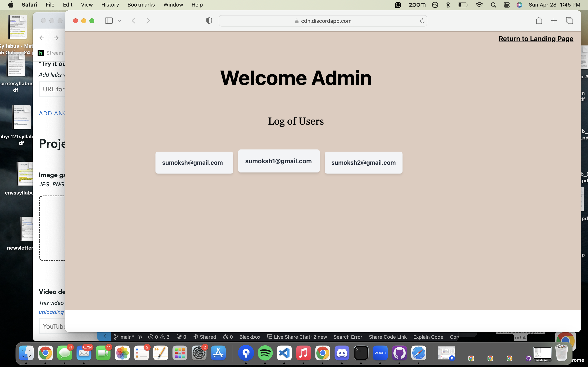Click Safari sidebar toggle icon
The image size is (588, 367).
(x=109, y=21)
